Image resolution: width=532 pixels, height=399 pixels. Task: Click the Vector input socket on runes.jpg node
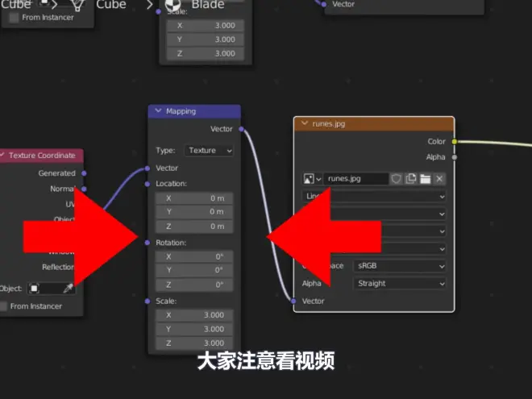293,301
